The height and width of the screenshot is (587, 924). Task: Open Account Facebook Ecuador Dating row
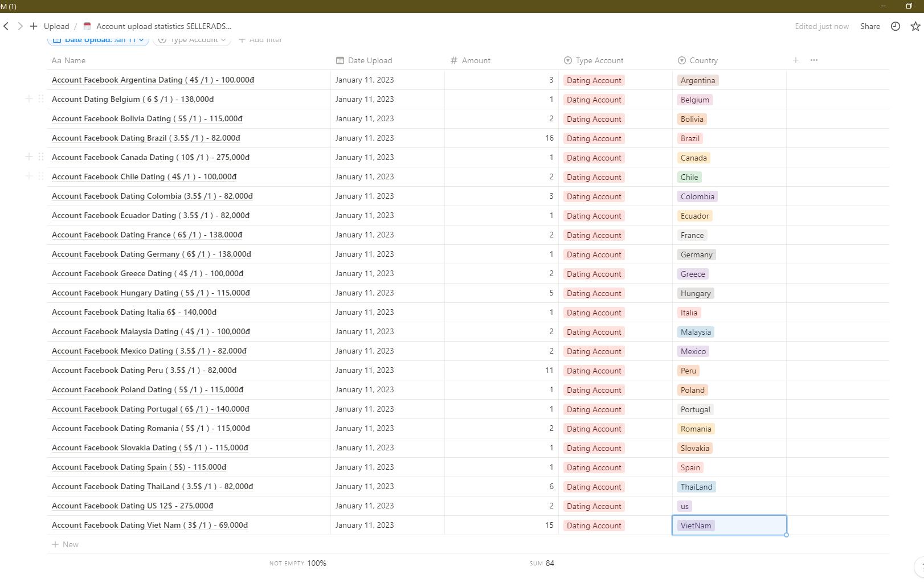click(150, 215)
